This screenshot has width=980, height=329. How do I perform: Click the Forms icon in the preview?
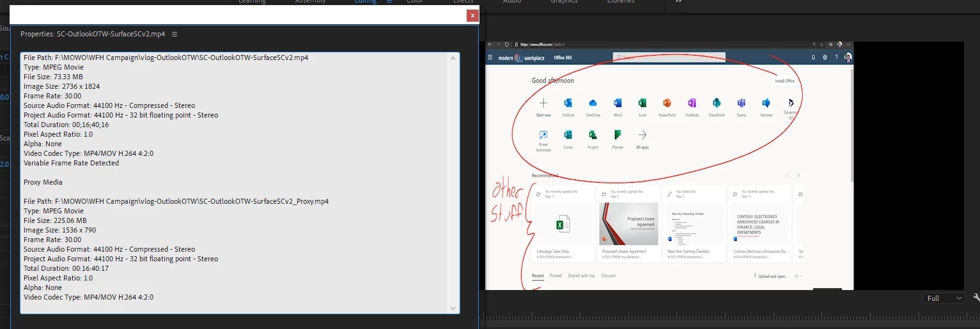click(x=568, y=135)
